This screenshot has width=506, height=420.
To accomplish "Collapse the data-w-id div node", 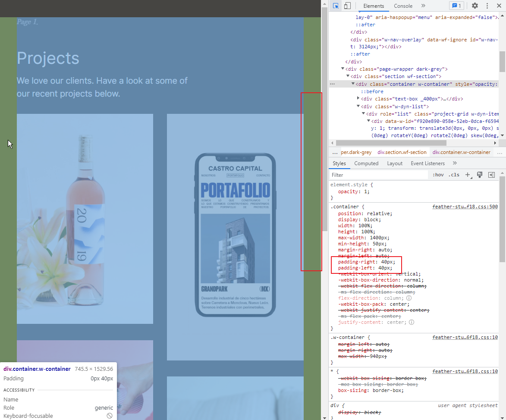I will pos(368,121).
